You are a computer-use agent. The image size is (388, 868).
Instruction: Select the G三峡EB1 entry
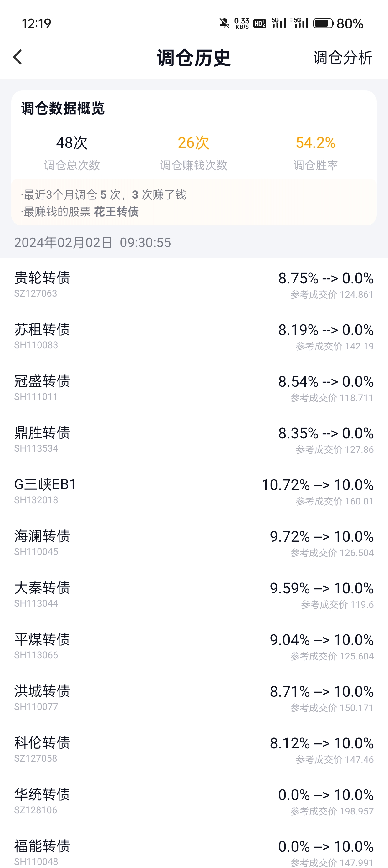click(194, 491)
